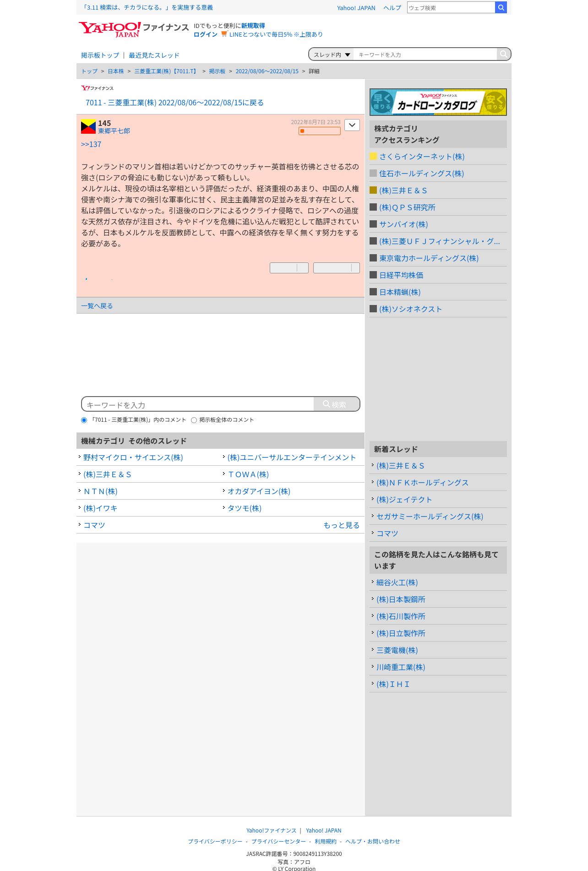Click the Yahoo! JAPAN Finance logo
588x871 pixels.
[133, 29]
